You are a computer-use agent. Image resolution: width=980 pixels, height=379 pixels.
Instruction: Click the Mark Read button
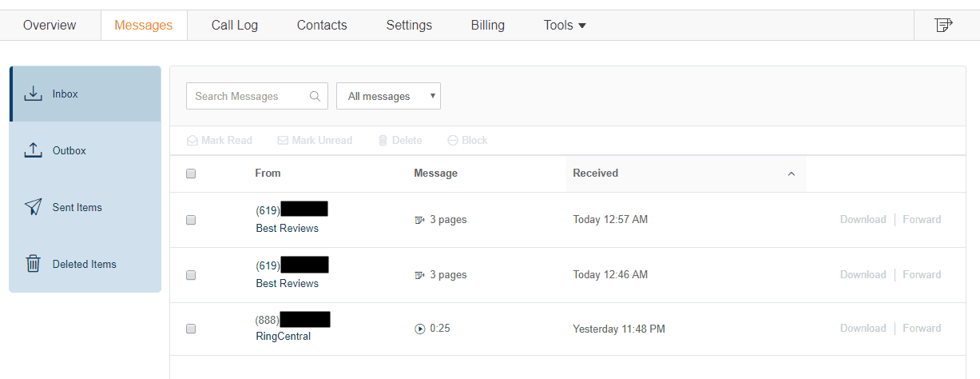(x=220, y=140)
